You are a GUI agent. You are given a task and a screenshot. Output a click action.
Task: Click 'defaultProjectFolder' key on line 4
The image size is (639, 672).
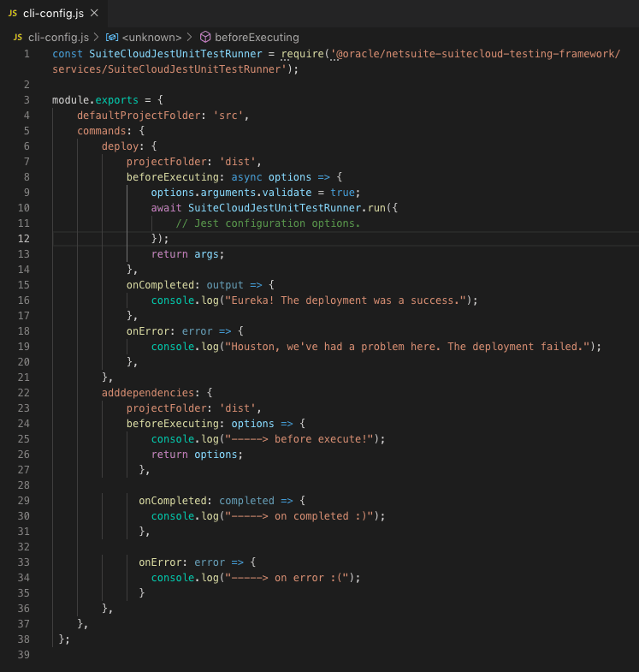click(x=139, y=116)
